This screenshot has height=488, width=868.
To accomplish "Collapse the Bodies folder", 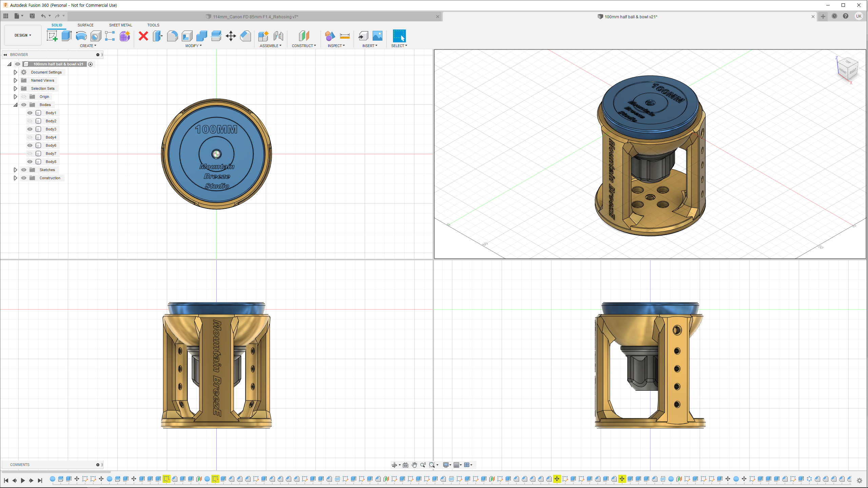I will point(15,105).
